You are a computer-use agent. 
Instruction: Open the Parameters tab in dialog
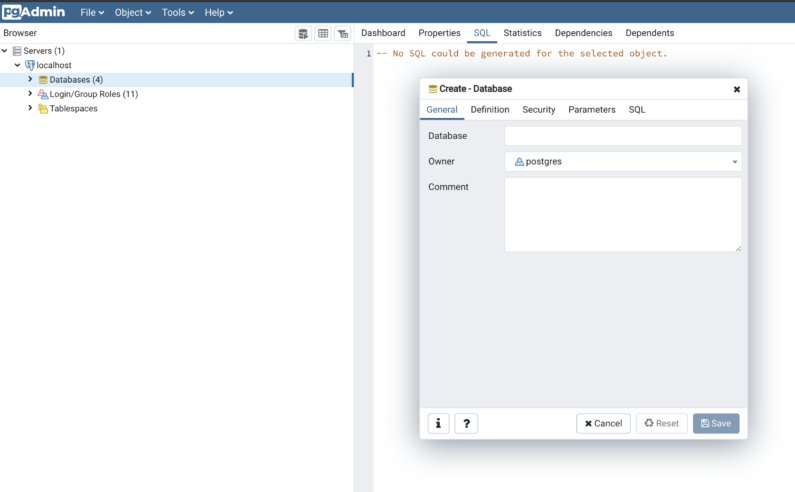592,110
